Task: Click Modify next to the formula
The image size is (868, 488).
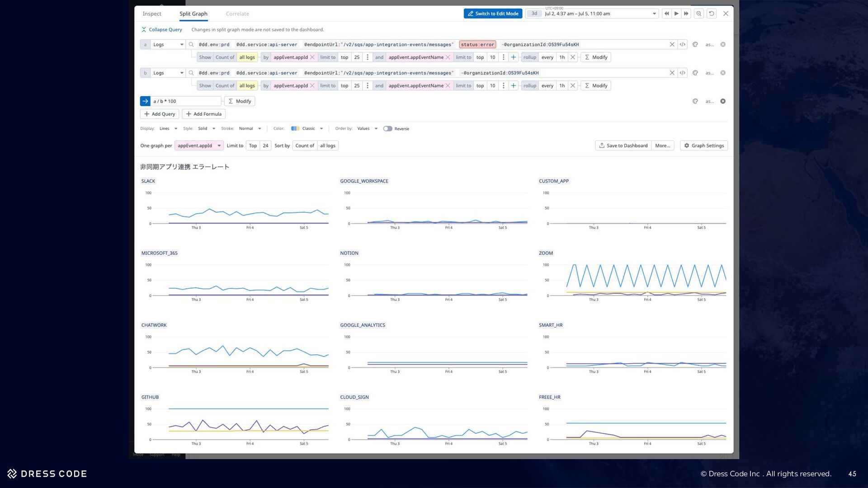Action: 240,101
